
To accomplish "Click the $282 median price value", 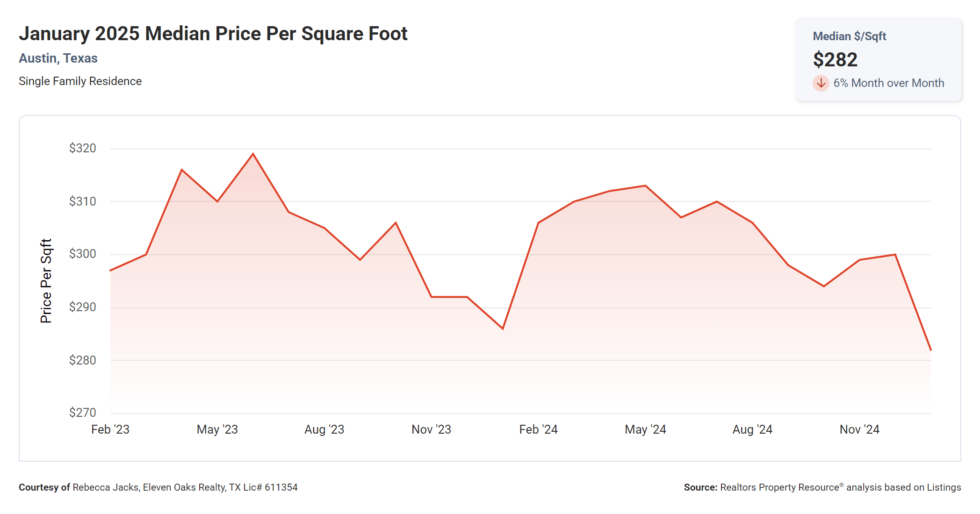I will 835,60.
